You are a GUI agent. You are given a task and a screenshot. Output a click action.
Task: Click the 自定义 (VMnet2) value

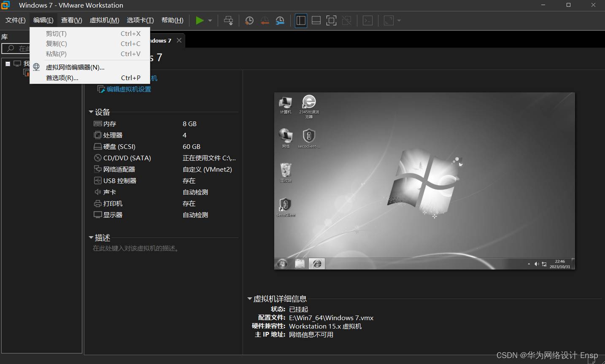point(207,170)
